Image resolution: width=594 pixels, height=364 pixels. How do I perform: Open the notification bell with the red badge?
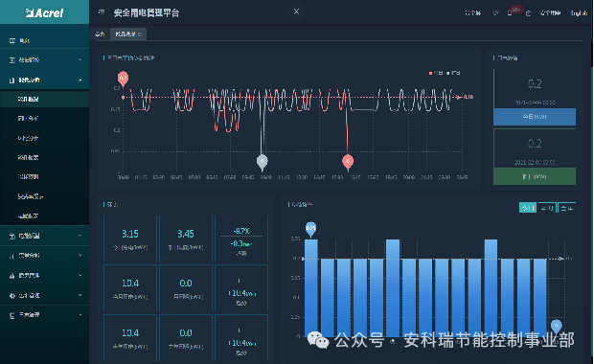510,12
